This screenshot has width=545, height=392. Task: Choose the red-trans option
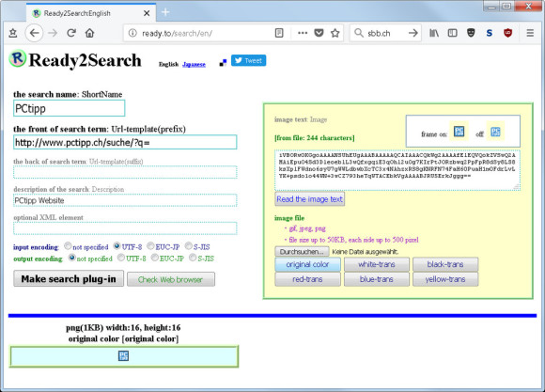tap(307, 279)
